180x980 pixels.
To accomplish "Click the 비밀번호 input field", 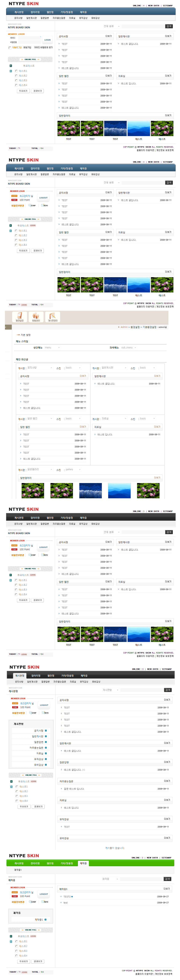I will (30, 42).
